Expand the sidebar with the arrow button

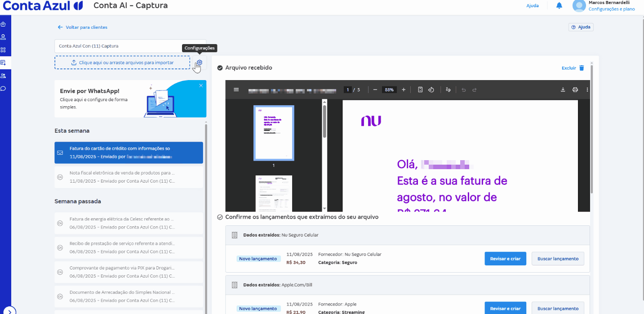(x=10, y=311)
